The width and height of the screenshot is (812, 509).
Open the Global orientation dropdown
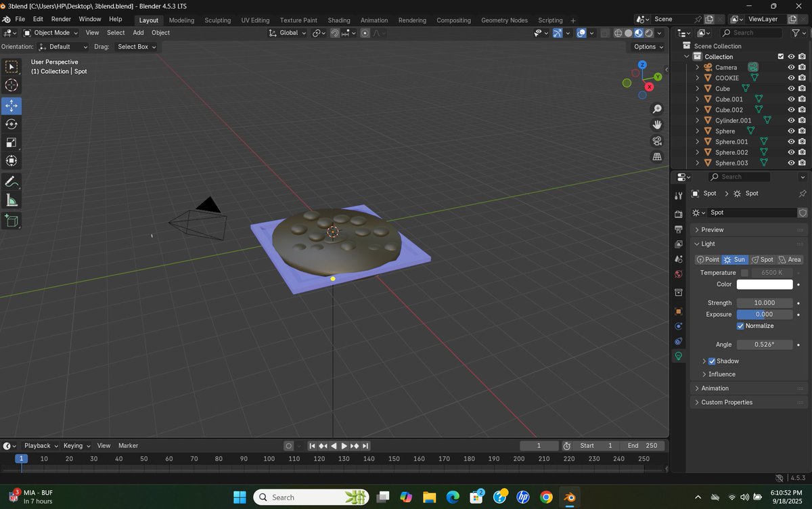288,32
